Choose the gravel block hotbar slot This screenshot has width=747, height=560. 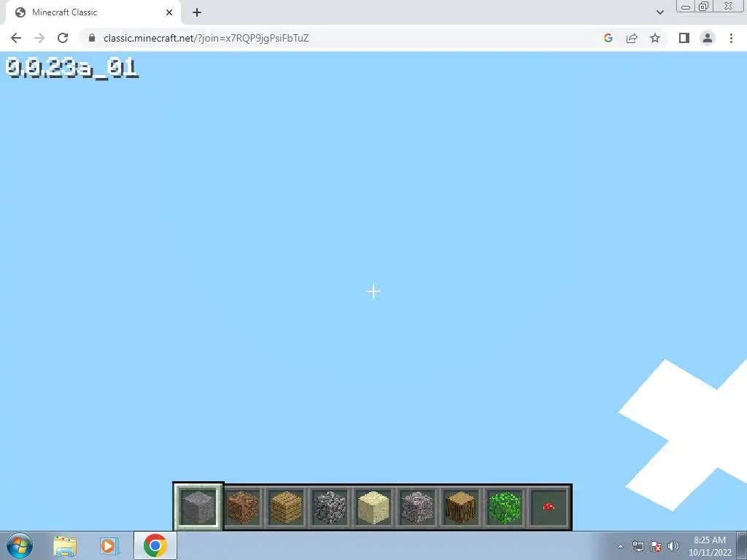(x=417, y=507)
